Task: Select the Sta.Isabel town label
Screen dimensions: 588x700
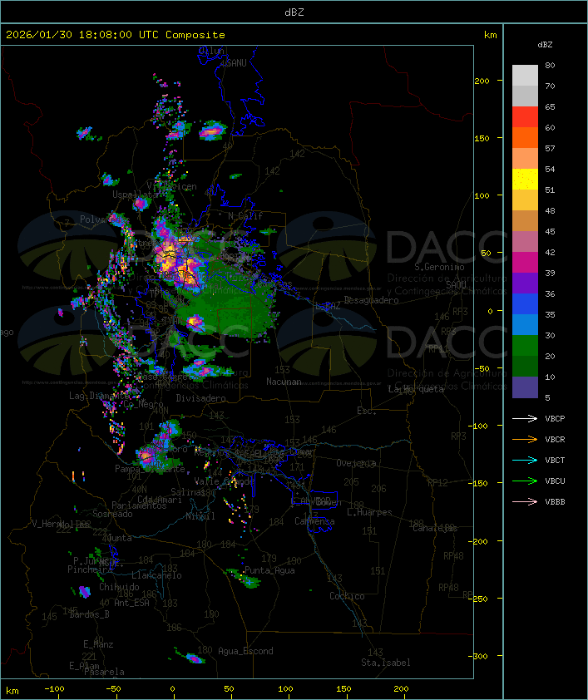Action: tap(385, 663)
